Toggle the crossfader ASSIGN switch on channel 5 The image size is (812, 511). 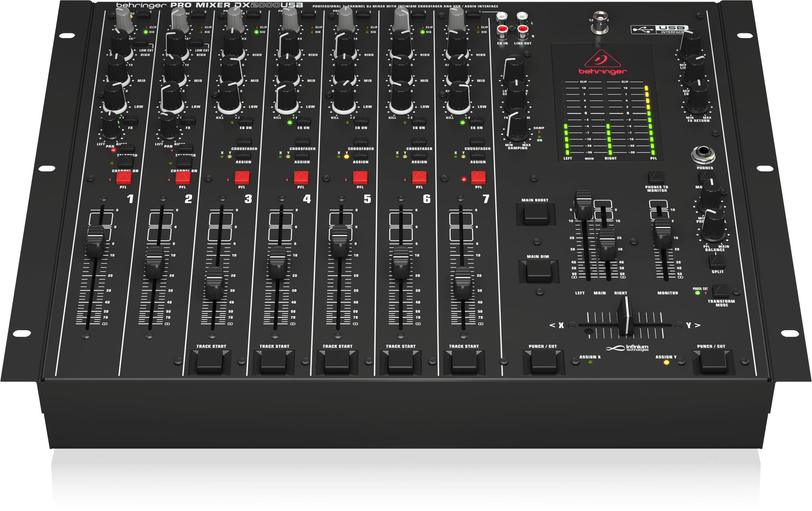[360, 155]
